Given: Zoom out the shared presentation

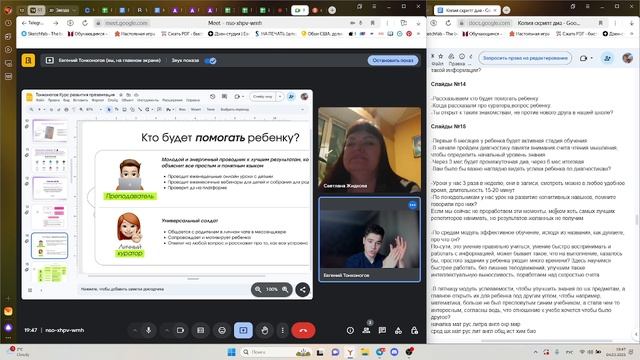Looking at the screenshot, I should tap(258, 289).
